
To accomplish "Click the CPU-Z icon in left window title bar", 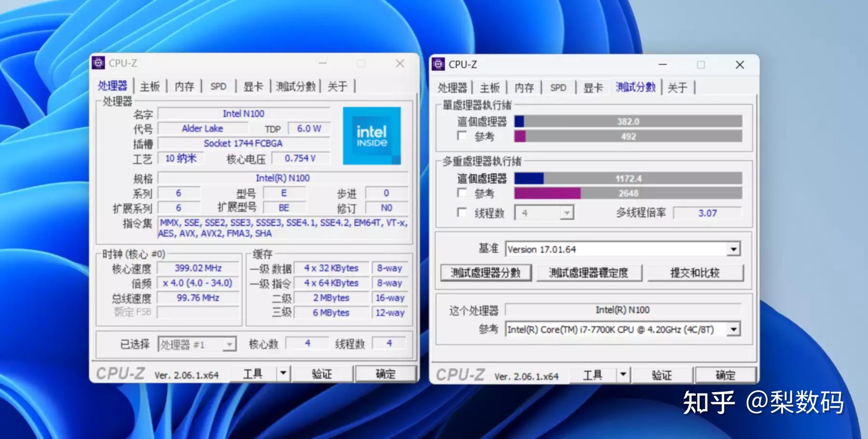I will 100,63.
